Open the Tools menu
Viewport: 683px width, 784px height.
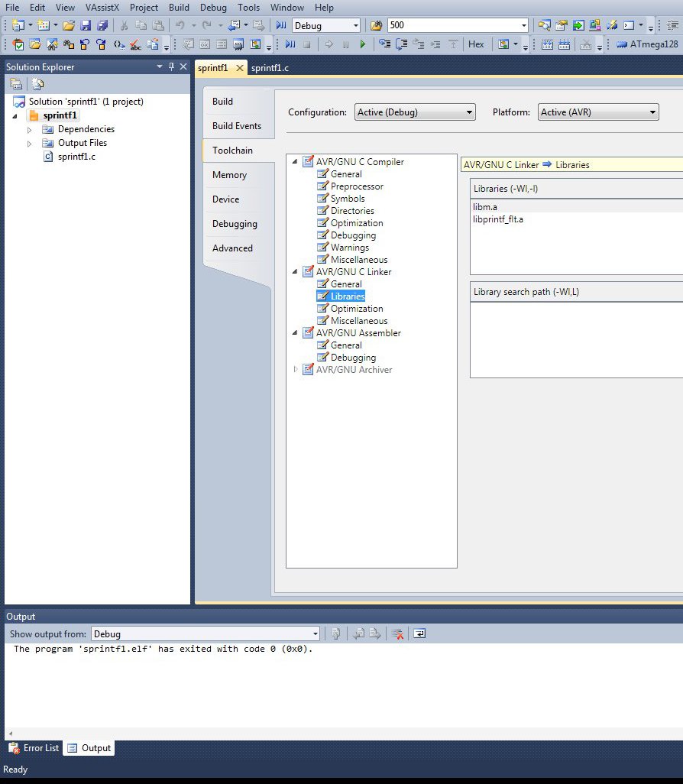pyautogui.click(x=248, y=8)
